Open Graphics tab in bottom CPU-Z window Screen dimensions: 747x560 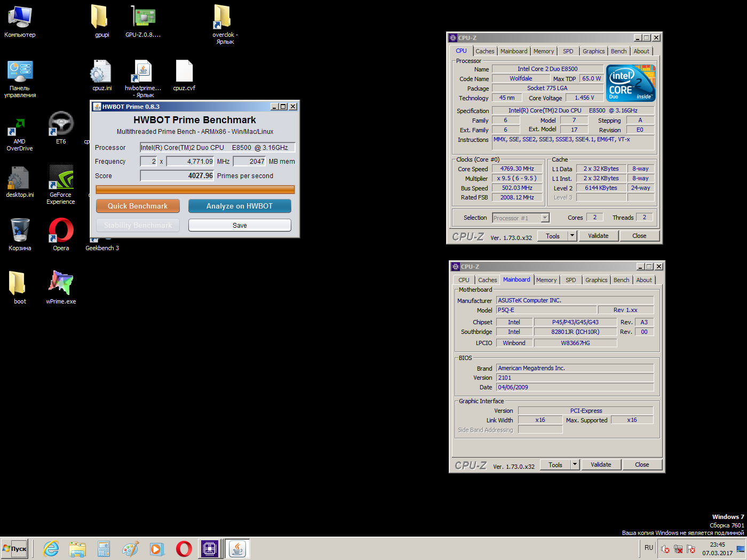pyautogui.click(x=596, y=280)
